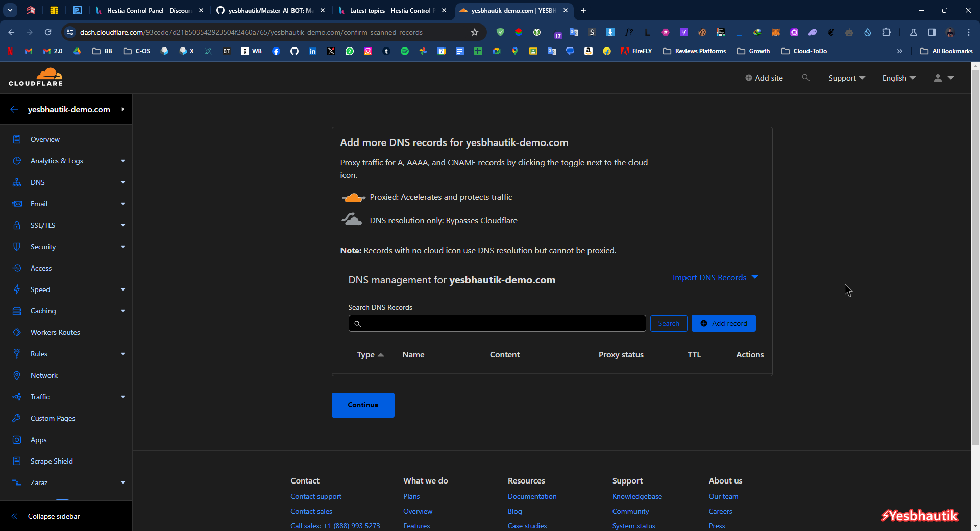Open the Reviews Platforms bookmark folder
The height and width of the screenshot is (531, 980).
click(x=694, y=51)
